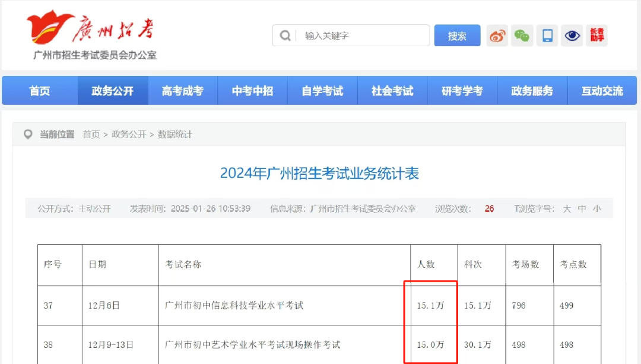Click the magnifier icon in search box
This screenshot has height=364, width=641.
[285, 36]
